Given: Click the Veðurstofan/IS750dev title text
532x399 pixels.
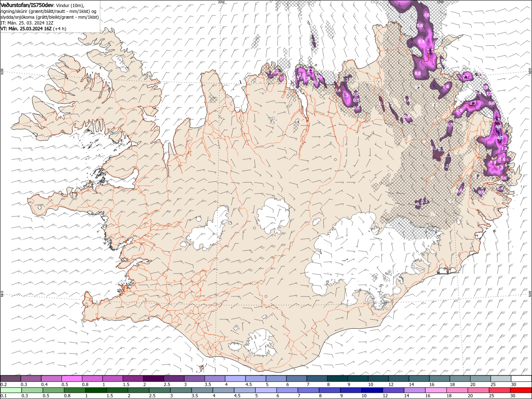Looking at the screenshot, I should point(27,5).
